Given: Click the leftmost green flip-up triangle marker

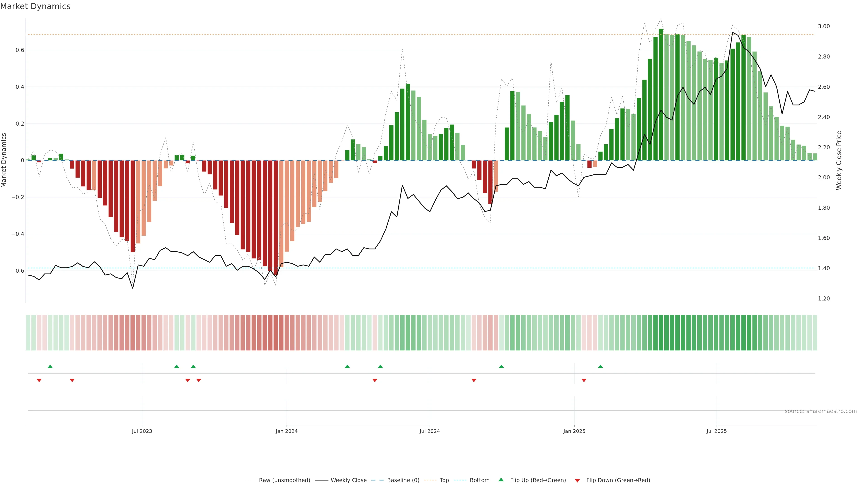Looking at the screenshot, I should [50, 366].
